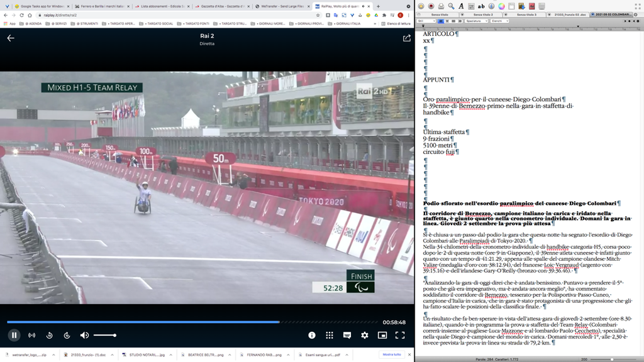Rewind the video by 10 seconds

click(49, 336)
